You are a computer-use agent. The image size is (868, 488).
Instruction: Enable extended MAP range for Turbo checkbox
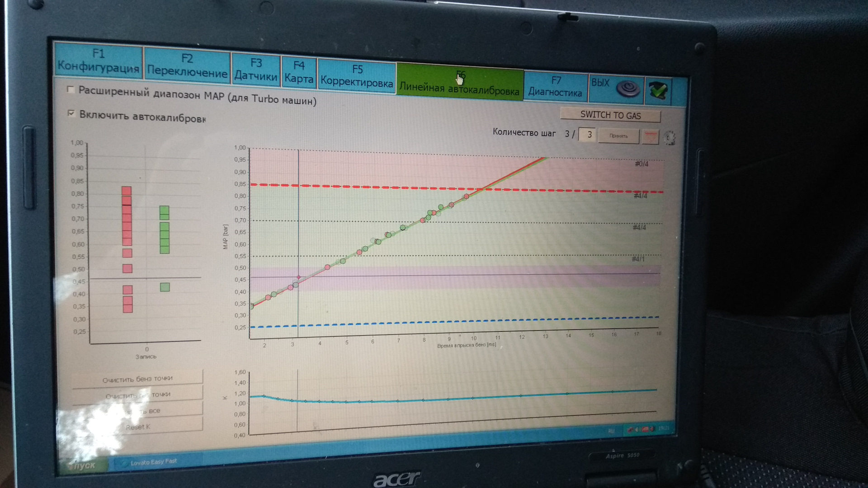(71, 89)
